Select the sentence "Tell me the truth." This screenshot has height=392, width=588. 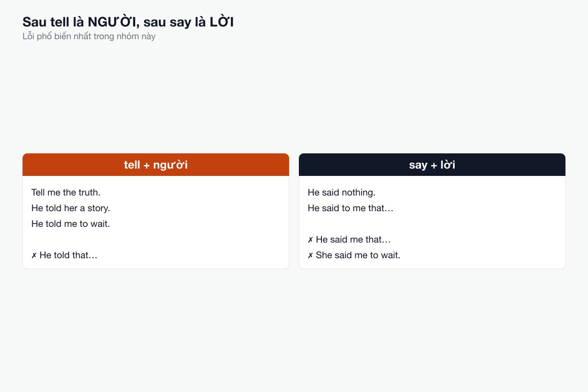(x=66, y=193)
